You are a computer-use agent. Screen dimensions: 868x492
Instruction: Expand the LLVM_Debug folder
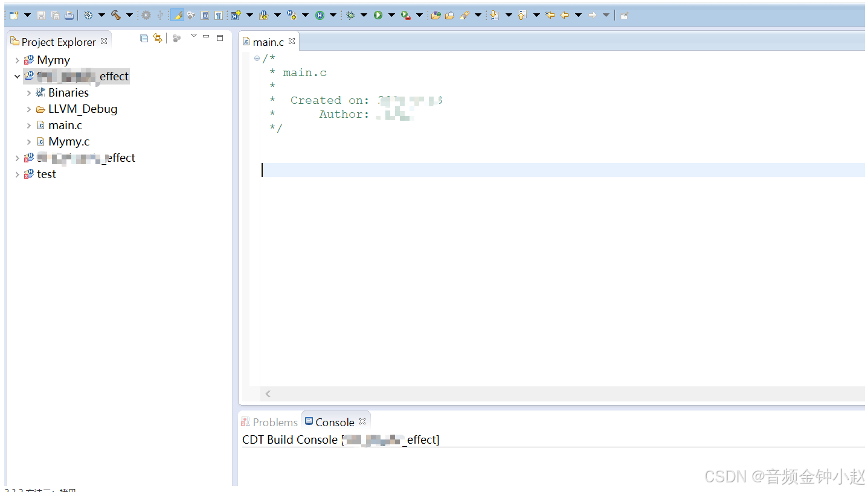(x=28, y=109)
